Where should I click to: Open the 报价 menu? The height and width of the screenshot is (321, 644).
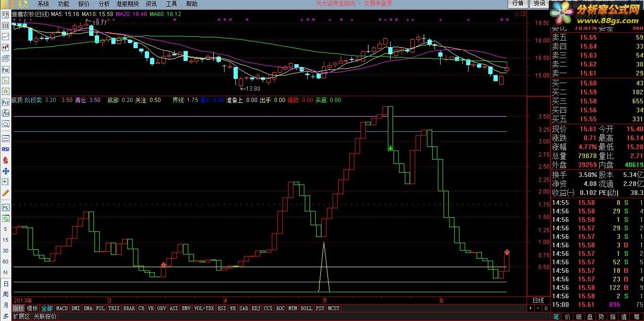click(84, 4)
